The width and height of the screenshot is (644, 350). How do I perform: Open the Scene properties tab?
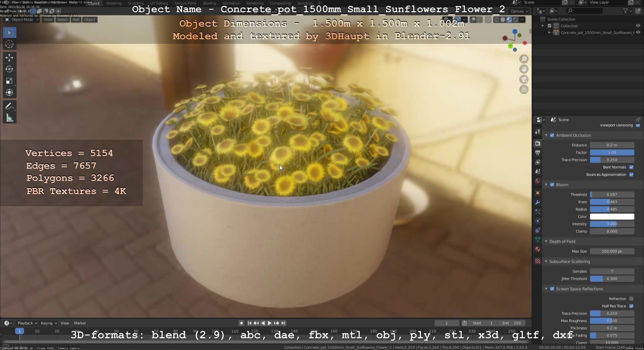pyautogui.click(x=538, y=171)
